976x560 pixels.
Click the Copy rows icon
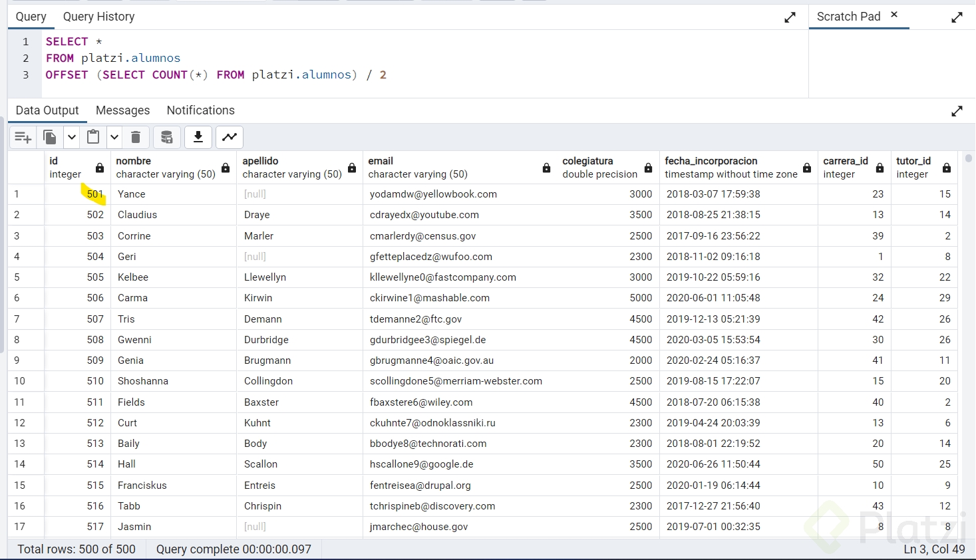pos(50,137)
